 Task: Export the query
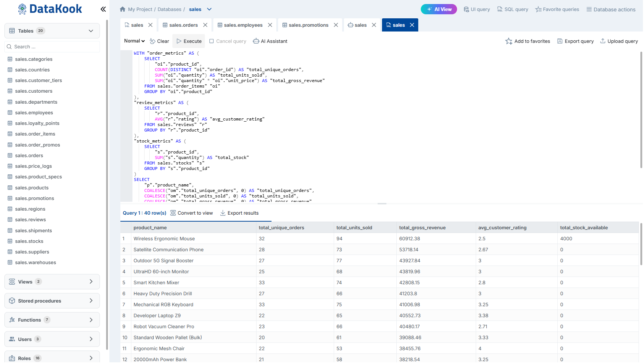[x=575, y=41]
